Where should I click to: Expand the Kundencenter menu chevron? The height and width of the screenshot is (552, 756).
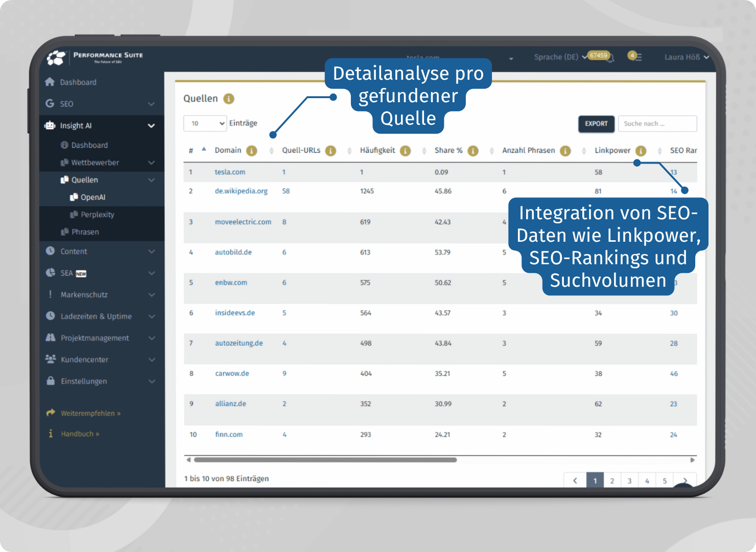click(152, 360)
